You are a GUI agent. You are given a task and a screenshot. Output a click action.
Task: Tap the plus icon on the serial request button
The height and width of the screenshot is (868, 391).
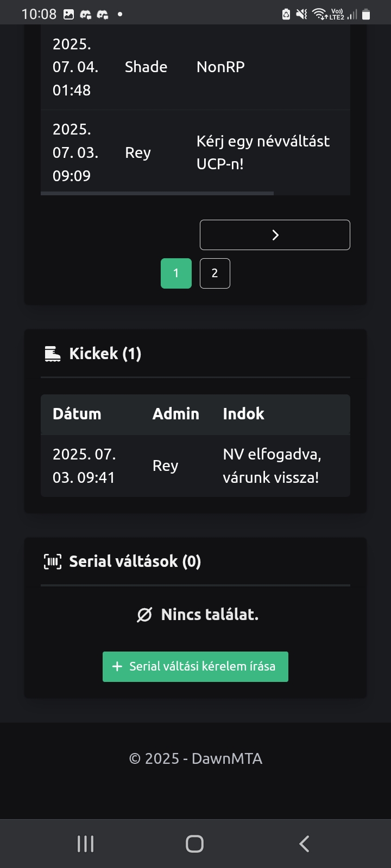pos(117,666)
